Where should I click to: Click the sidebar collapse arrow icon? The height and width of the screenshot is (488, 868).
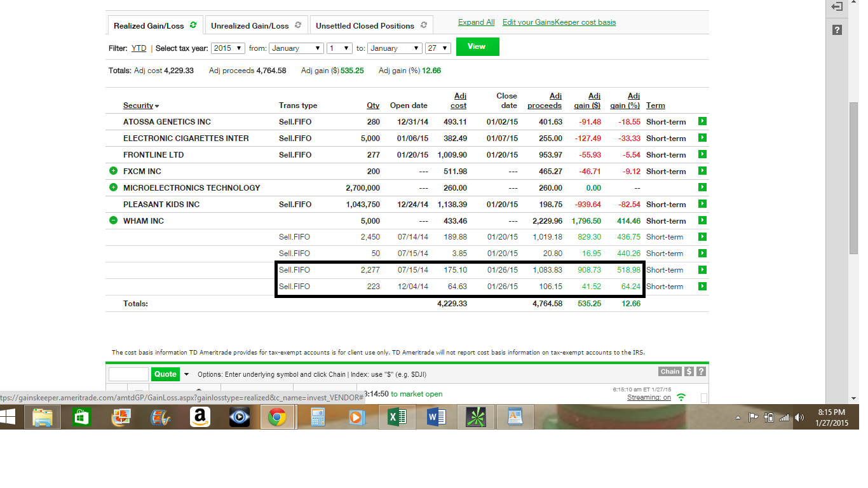click(837, 7)
